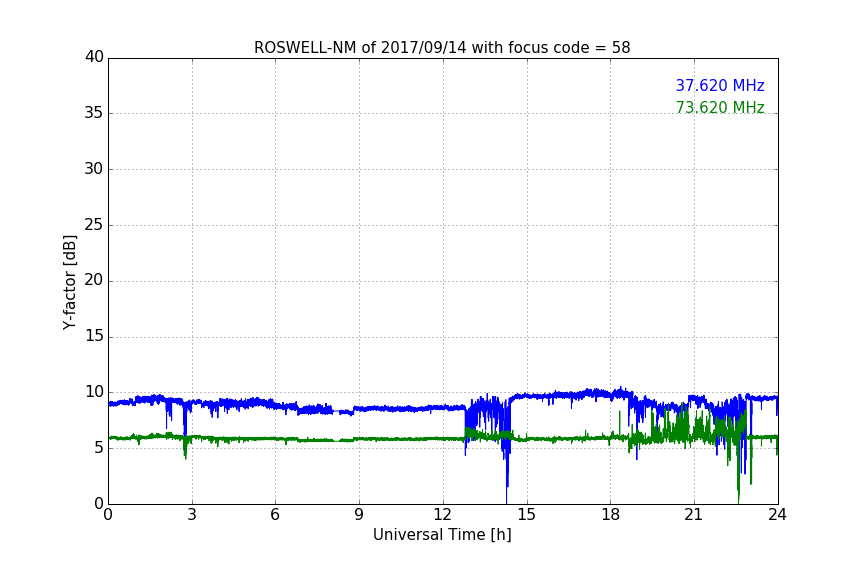
Task: Click the x-axis tick label '24'
Action: [x=777, y=515]
